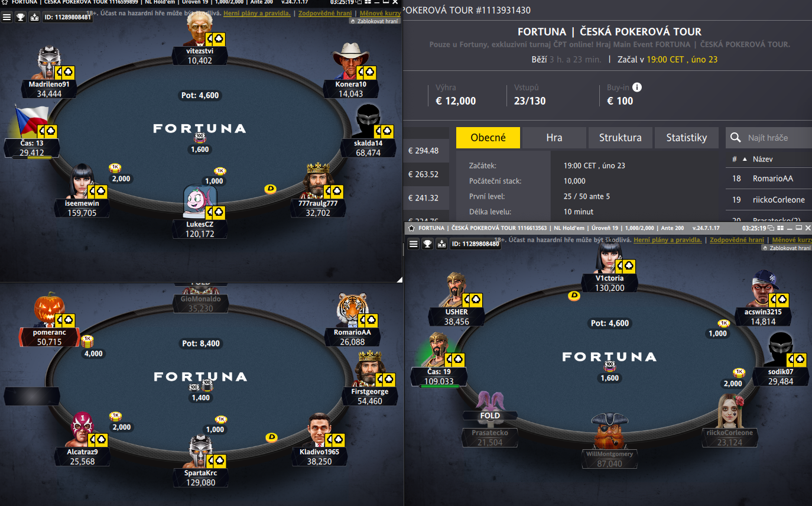Image resolution: width=812 pixels, height=506 pixels.
Task: Open the Hra tab in lobby
Action: click(x=554, y=138)
